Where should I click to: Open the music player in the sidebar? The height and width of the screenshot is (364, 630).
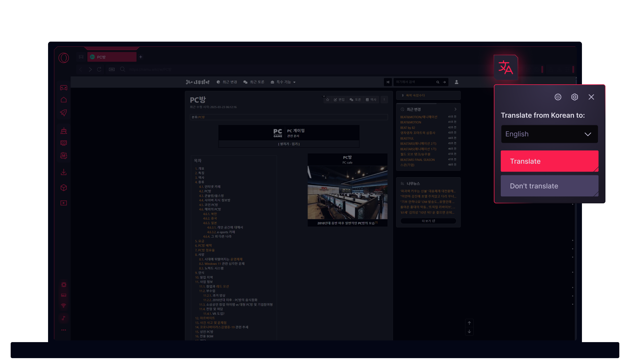point(64,318)
